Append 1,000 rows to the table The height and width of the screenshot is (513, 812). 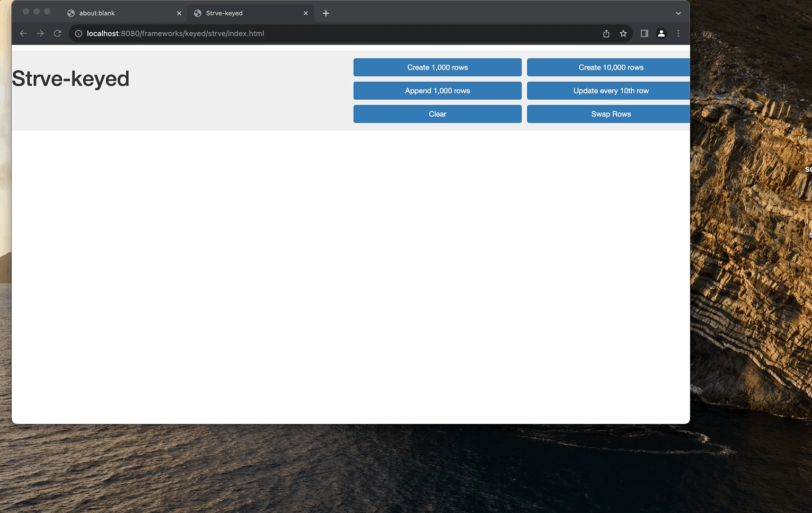(438, 91)
